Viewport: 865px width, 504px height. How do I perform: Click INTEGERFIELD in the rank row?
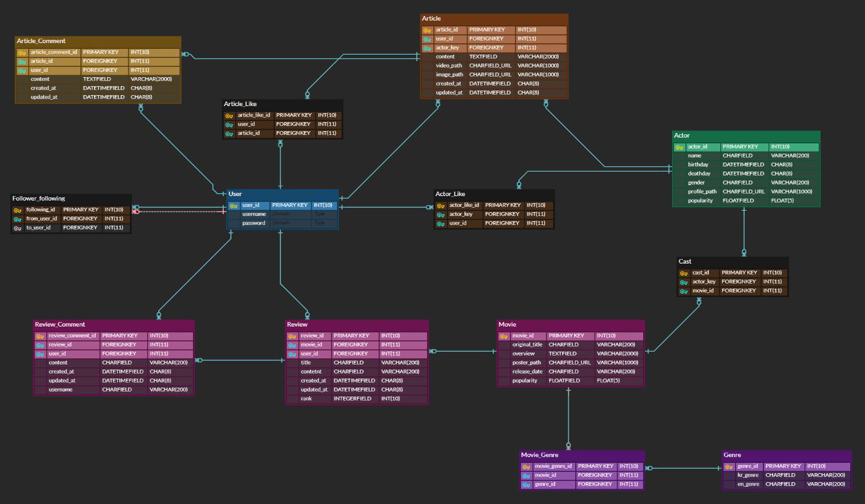352,399
